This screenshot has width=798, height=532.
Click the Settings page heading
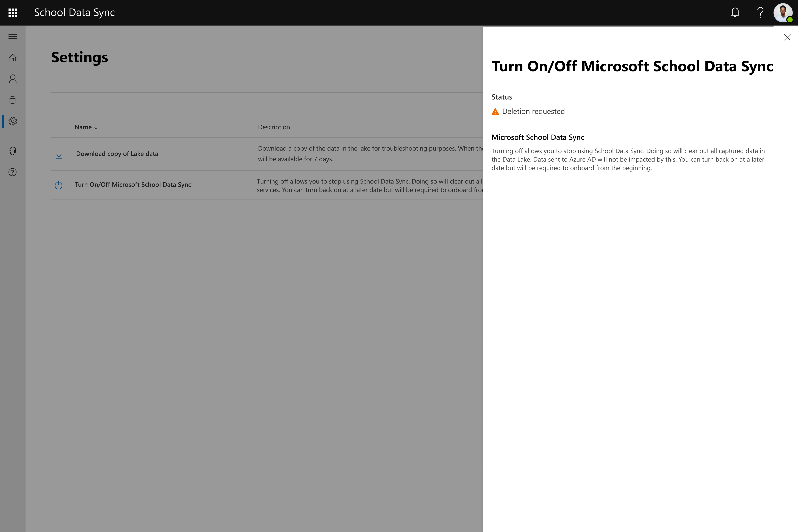(79, 58)
